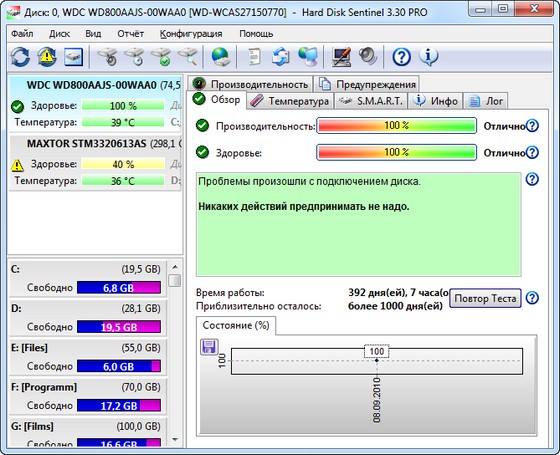Click help icon beside the status text box

[x=532, y=179]
